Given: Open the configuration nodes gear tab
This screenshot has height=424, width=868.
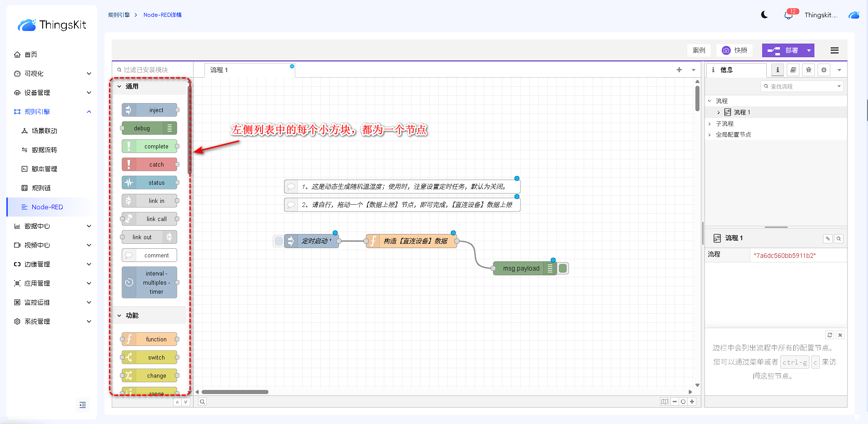Looking at the screenshot, I should click(824, 70).
